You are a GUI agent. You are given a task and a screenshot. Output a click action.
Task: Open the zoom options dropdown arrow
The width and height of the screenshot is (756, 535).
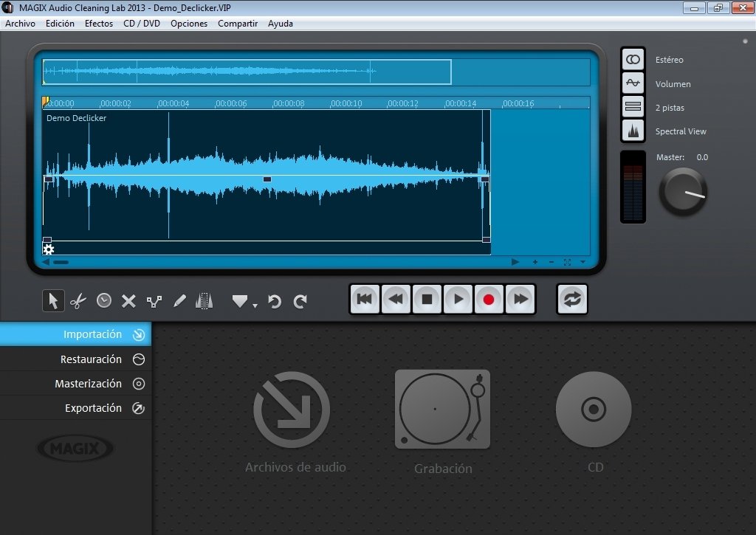583,262
